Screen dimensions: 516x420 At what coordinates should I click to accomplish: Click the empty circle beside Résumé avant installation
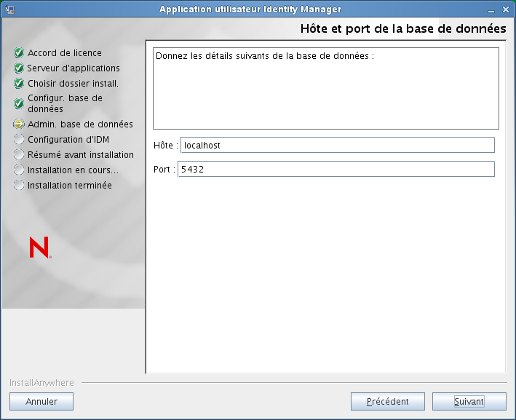tap(19, 155)
